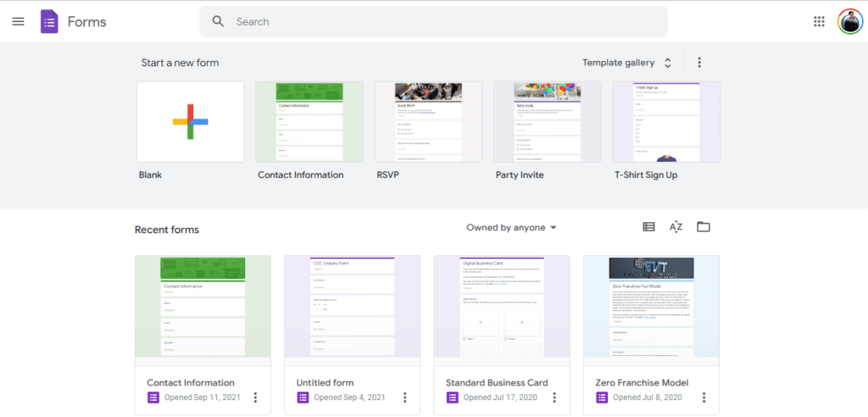The width and height of the screenshot is (868, 417).
Task: Focus the Search input field
Action: pos(433,21)
